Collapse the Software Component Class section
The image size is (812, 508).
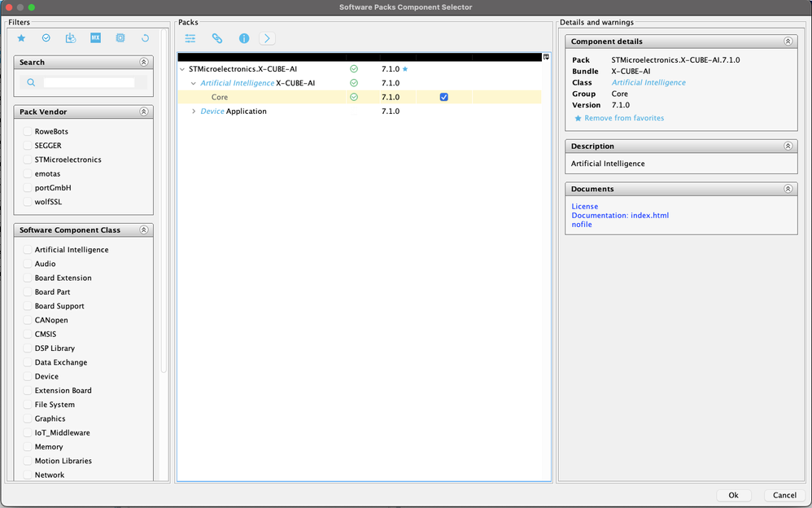144,230
